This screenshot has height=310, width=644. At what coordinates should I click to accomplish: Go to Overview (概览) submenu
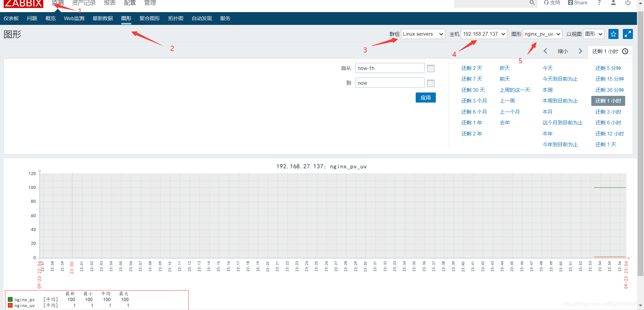(x=50, y=18)
